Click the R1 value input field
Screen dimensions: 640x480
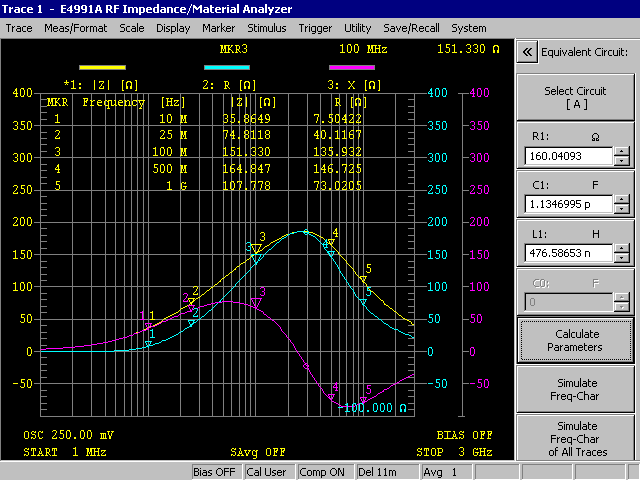[568, 156]
